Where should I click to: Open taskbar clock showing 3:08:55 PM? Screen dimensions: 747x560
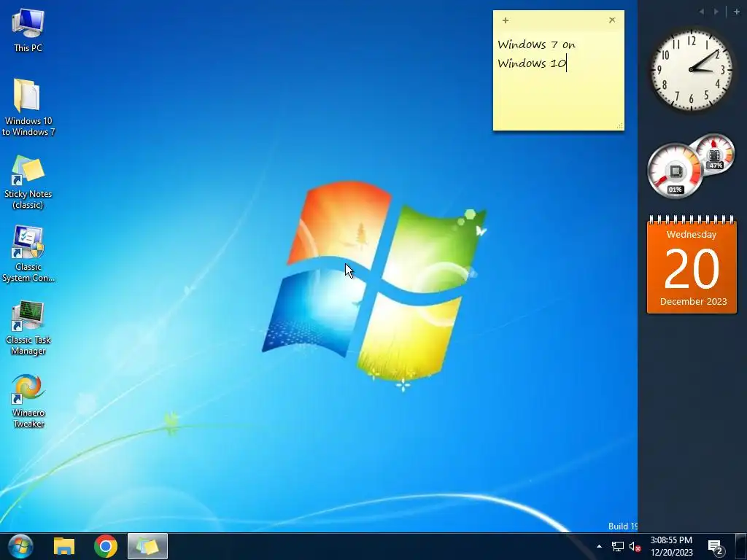point(671,546)
